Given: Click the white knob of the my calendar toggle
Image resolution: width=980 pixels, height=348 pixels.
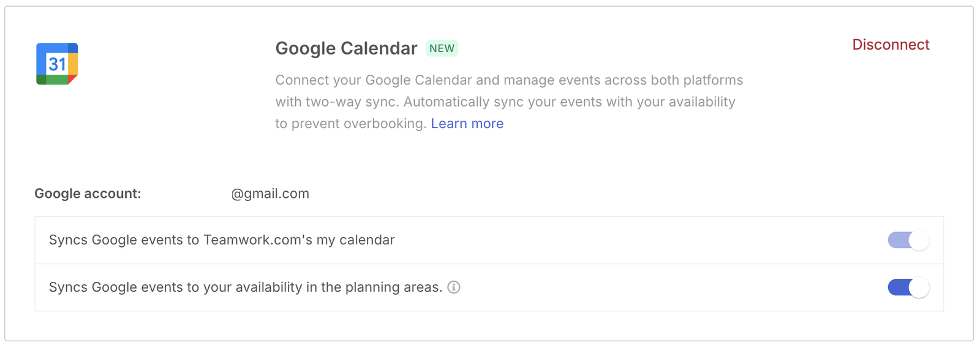Looking at the screenshot, I should click(x=919, y=240).
